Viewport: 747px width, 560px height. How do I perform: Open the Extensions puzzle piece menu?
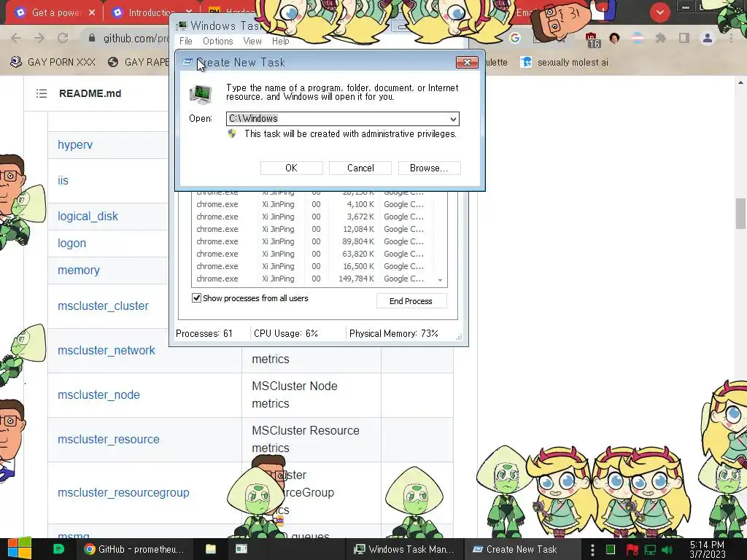point(661,38)
